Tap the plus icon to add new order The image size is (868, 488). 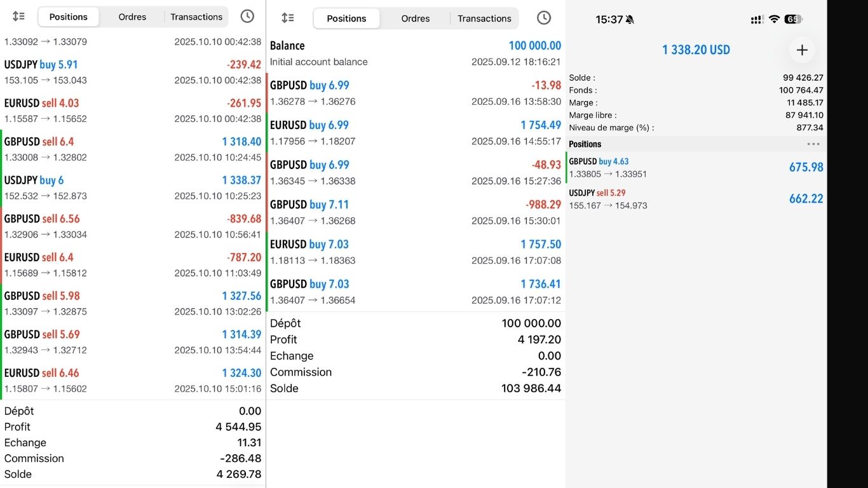pyautogui.click(x=802, y=50)
